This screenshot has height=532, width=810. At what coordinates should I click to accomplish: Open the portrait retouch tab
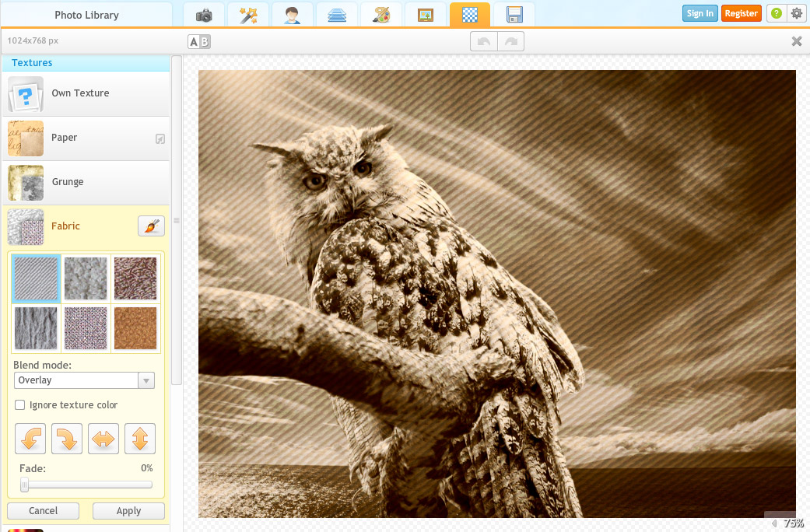[293, 15]
